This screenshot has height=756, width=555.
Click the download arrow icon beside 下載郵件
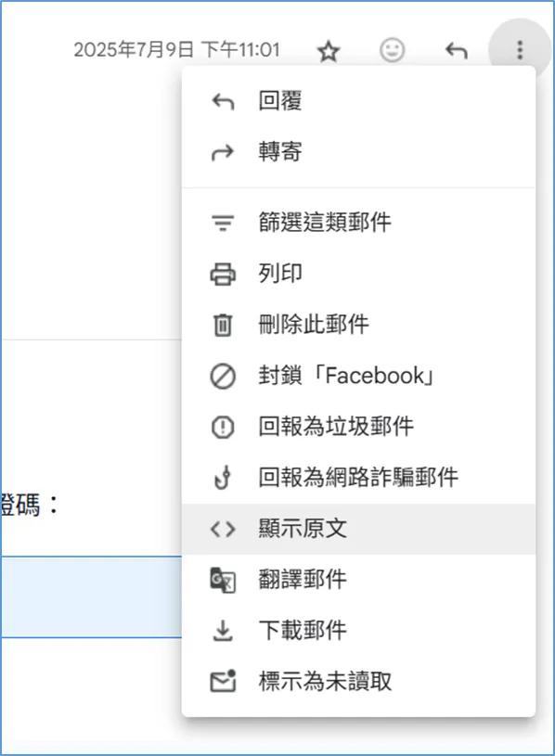point(223,630)
